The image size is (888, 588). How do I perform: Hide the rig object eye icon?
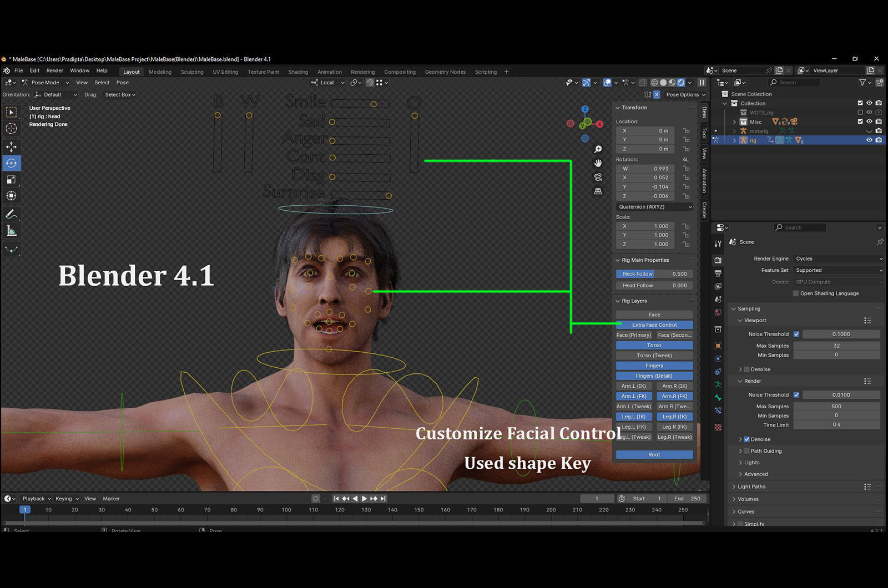point(869,140)
